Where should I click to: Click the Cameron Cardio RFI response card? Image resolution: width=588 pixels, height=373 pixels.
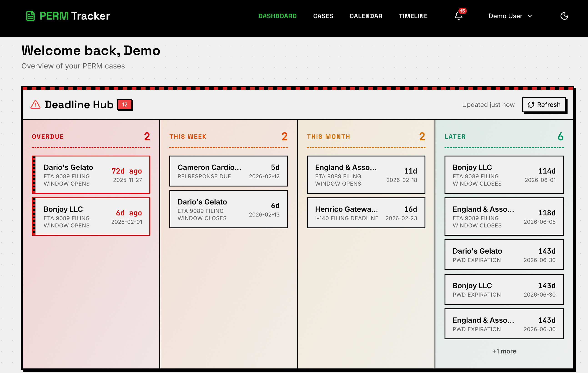click(x=228, y=171)
